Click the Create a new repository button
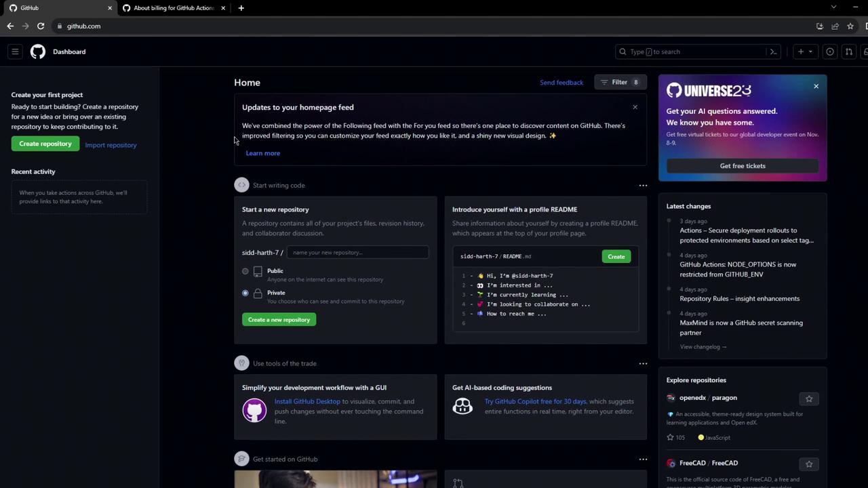This screenshot has width=868, height=488. [279, 320]
